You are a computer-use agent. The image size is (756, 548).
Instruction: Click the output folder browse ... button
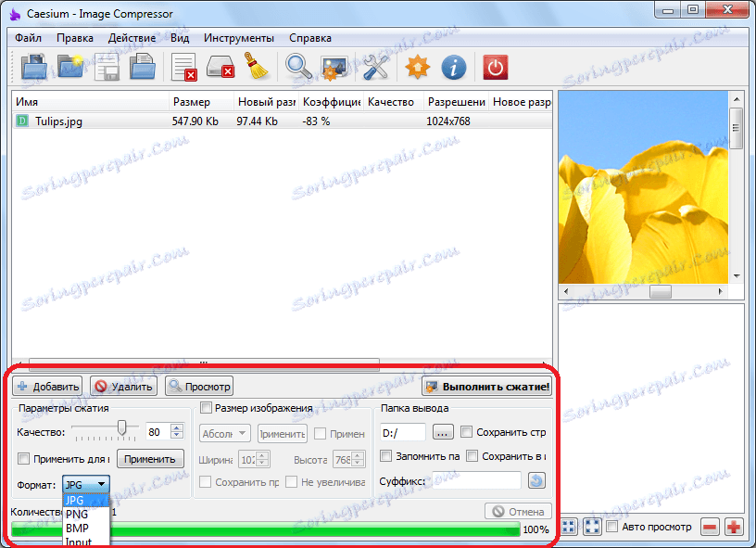(x=443, y=432)
